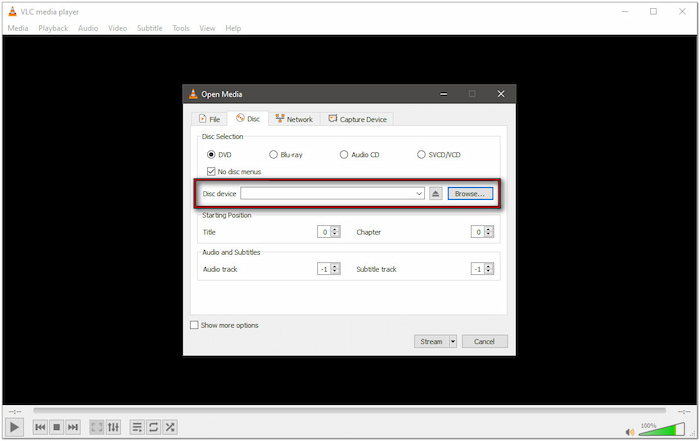
Task: Switch to the Capture Device tab
Action: point(357,119)
